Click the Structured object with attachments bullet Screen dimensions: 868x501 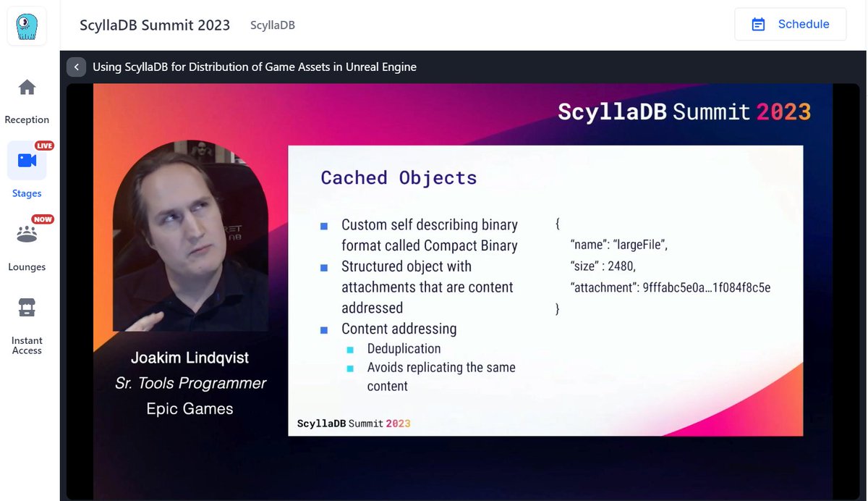[427, 287]
